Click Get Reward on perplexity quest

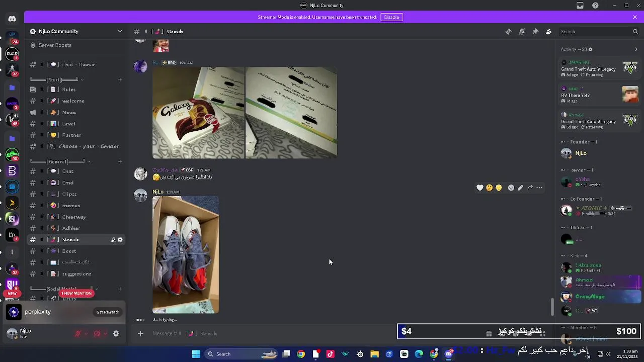pos(108,312)
